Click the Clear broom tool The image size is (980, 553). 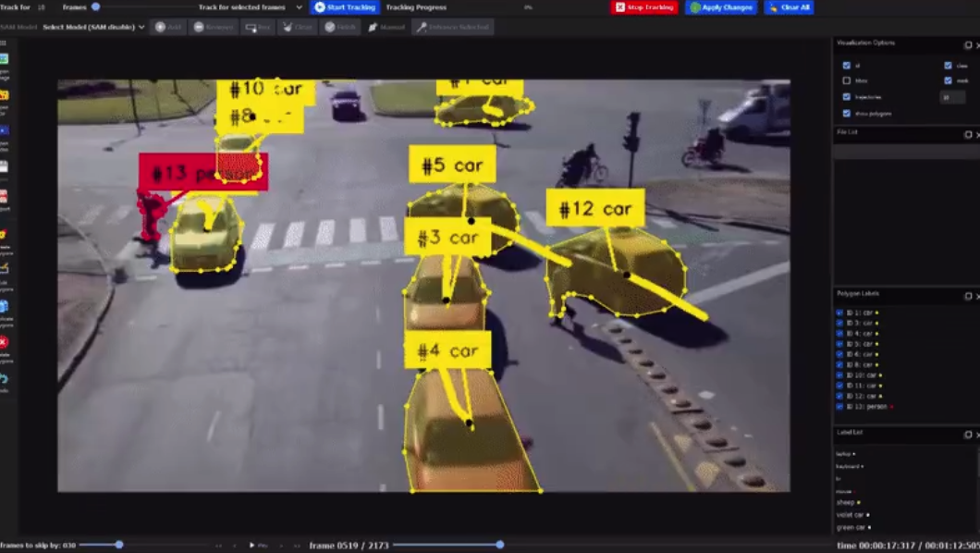(297, 27)
